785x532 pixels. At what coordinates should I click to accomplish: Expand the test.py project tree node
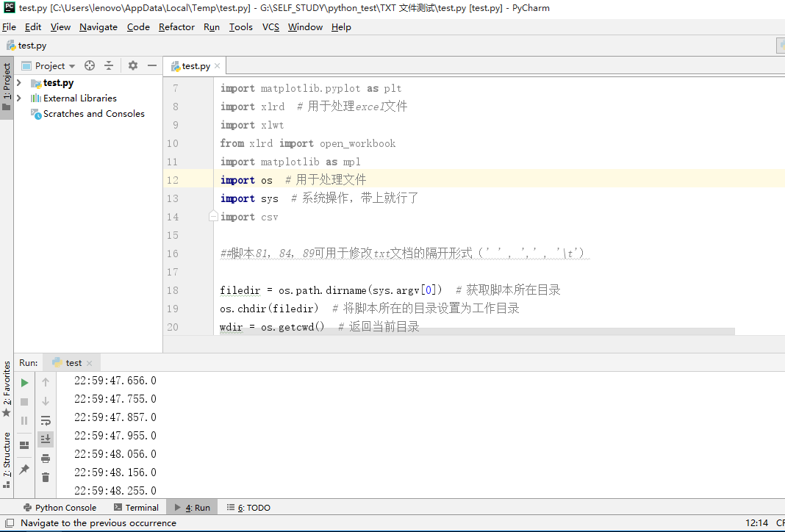19,82
